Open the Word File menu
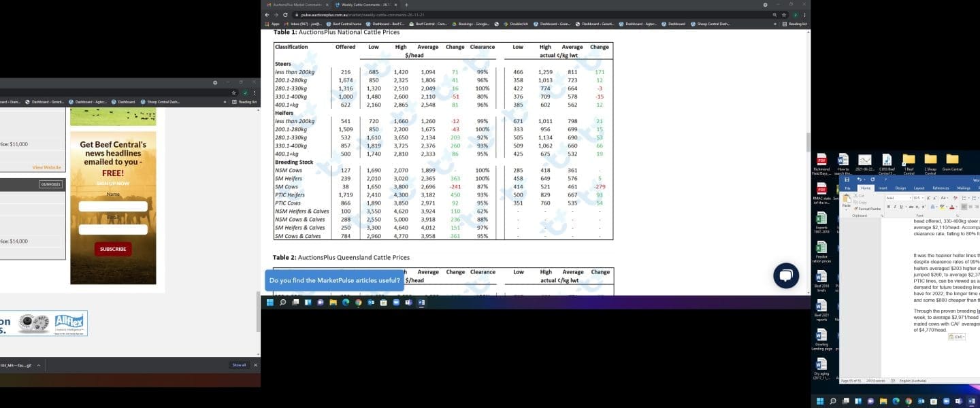The height and width of the screenshot is (408, 980). click(847, 188)
